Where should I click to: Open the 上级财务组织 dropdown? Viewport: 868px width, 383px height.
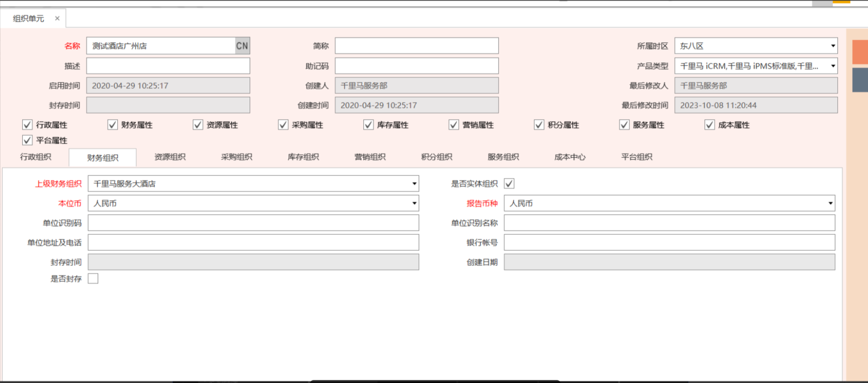tap(414, 183)
